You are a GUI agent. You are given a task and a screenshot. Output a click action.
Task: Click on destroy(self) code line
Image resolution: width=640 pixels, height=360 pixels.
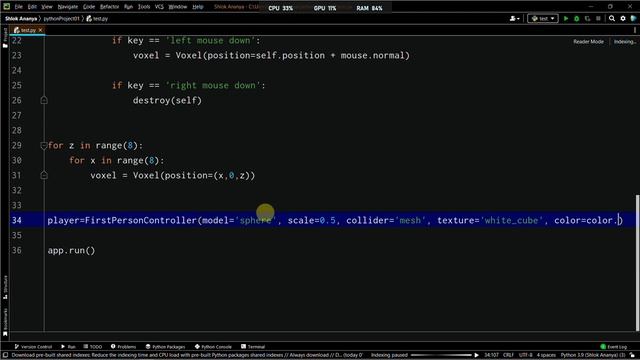[167, 100]
